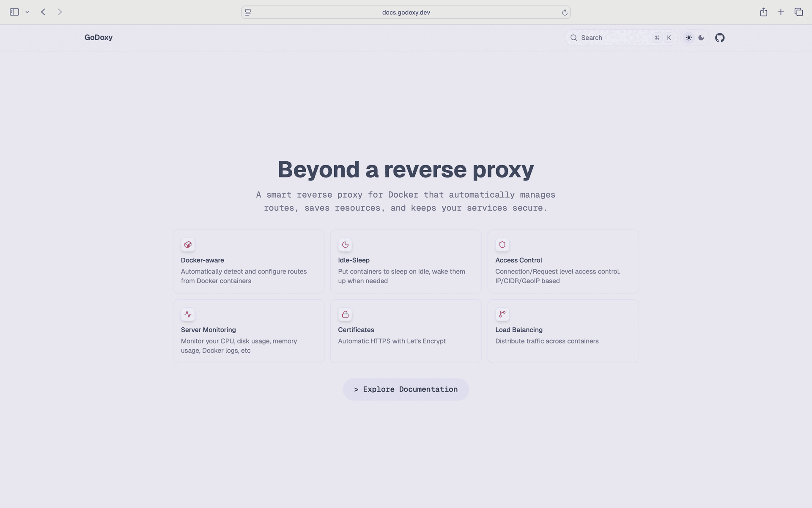Open the browser share menu
The width and height of the screenshot is (812, 508).
pyautogui.click(x=763, y=12)
